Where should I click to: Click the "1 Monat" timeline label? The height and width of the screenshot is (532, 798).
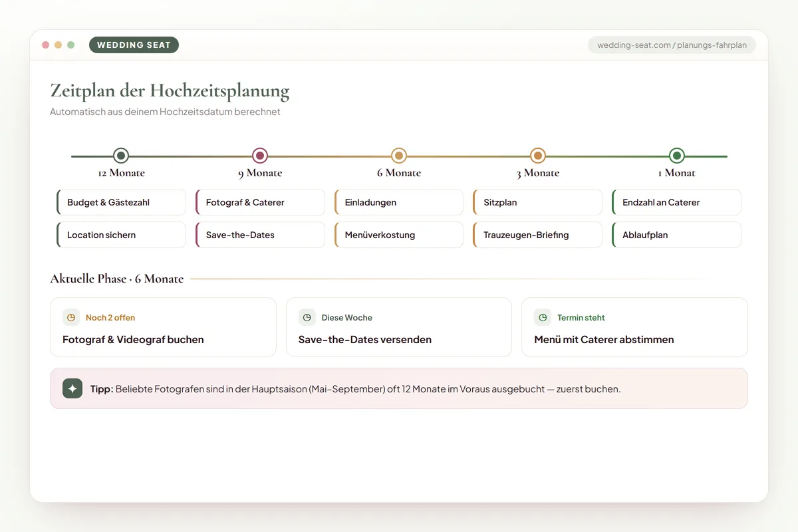(677, 173)
